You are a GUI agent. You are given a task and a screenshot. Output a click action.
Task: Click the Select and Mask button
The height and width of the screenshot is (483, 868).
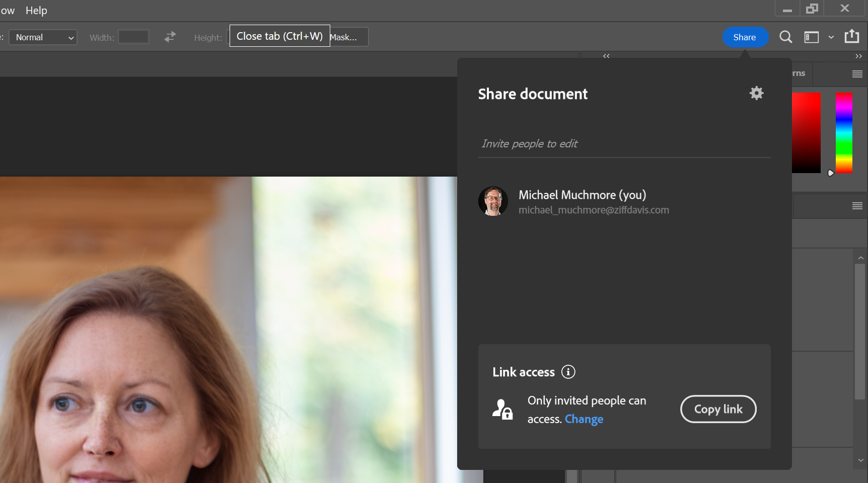point(349,37)
